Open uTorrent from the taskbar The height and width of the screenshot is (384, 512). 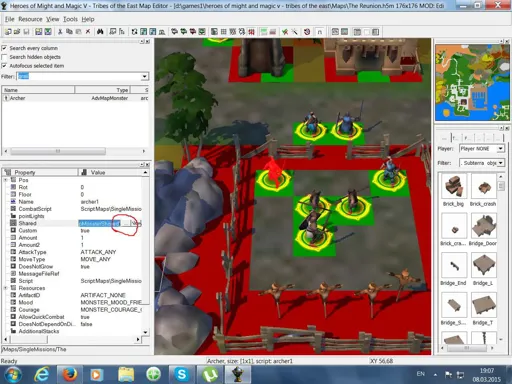pyautogui.click(x=210, y=374)
